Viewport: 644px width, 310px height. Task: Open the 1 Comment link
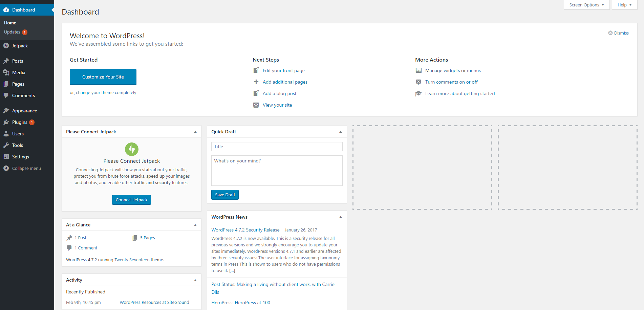86,248
